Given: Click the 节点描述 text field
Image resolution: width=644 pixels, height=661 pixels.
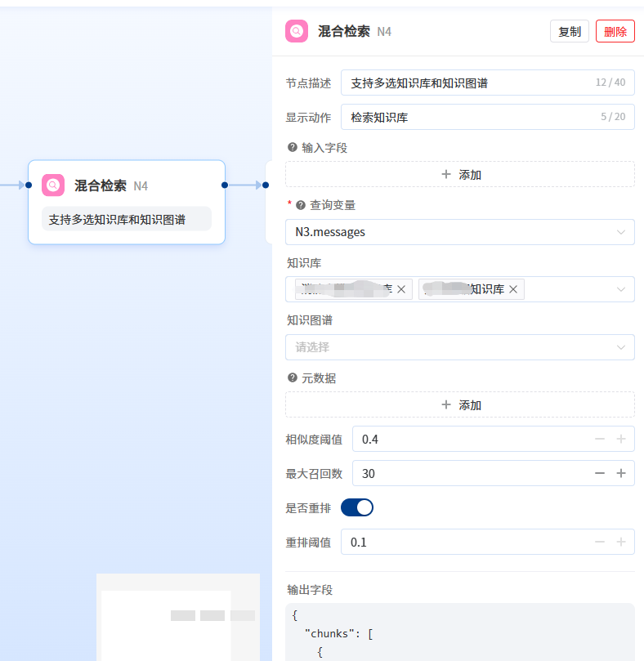Looking at the screenshot, I should coord(466,83).
